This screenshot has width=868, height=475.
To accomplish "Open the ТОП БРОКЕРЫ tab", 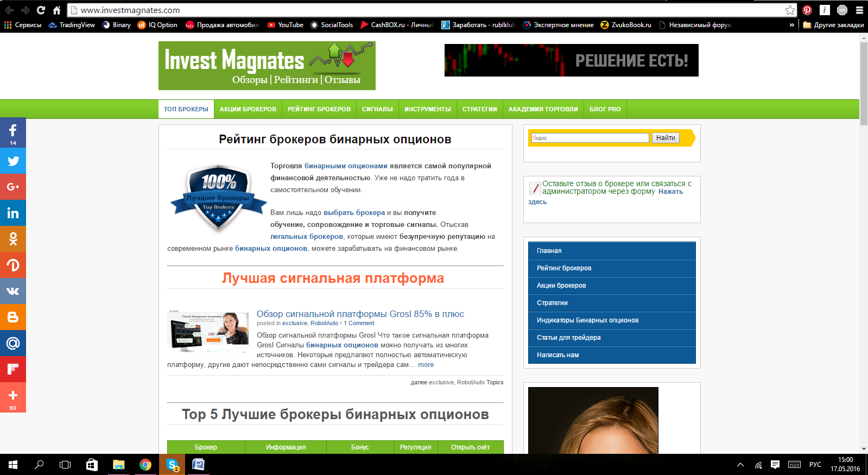I will [x=186, y=109].
